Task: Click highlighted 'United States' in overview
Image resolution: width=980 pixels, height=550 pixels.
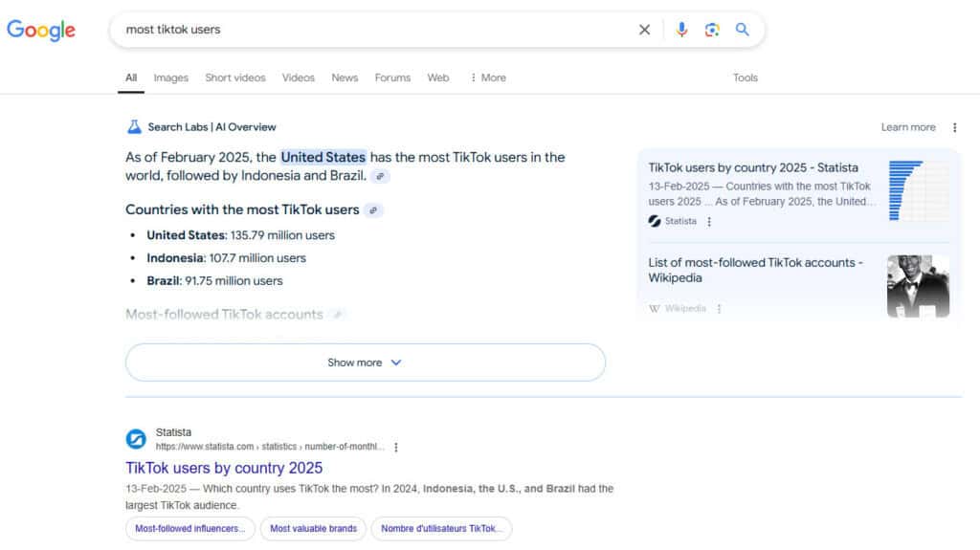Action: tap(323, 158)
